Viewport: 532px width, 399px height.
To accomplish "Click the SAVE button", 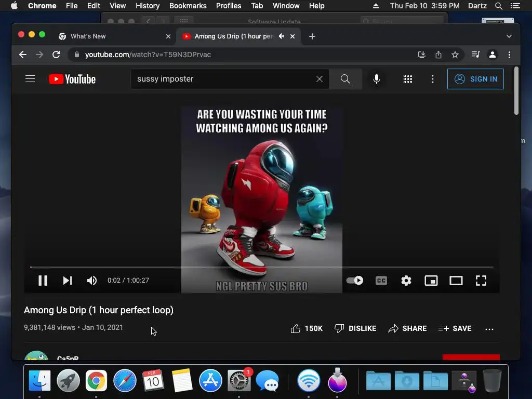I will click(x=455, y=328).
